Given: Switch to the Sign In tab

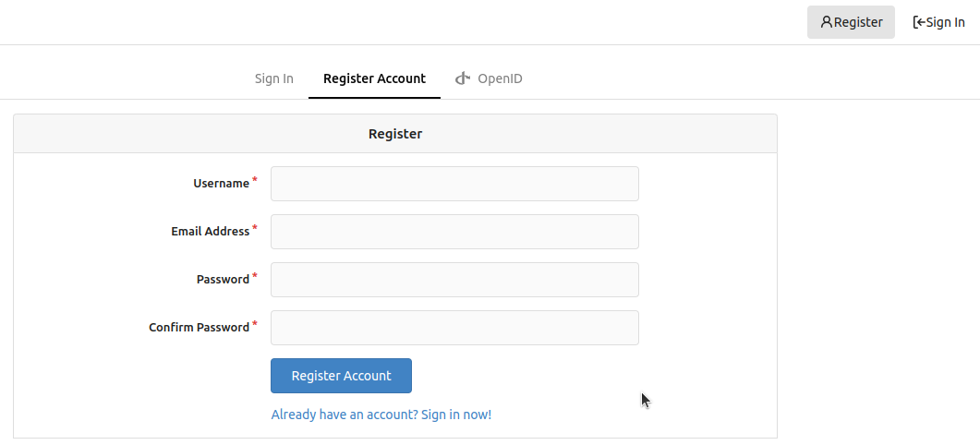Looking at the screenshot, I should point(273,78).
